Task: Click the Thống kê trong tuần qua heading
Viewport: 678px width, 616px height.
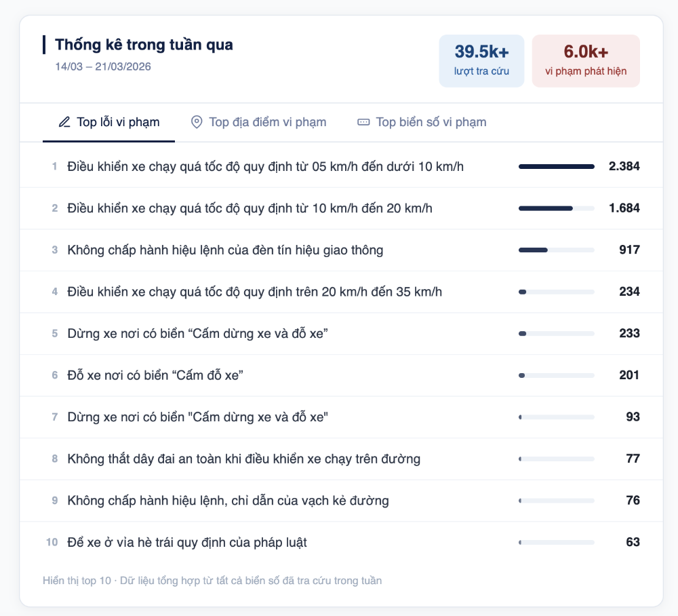Action: (143, 44)
